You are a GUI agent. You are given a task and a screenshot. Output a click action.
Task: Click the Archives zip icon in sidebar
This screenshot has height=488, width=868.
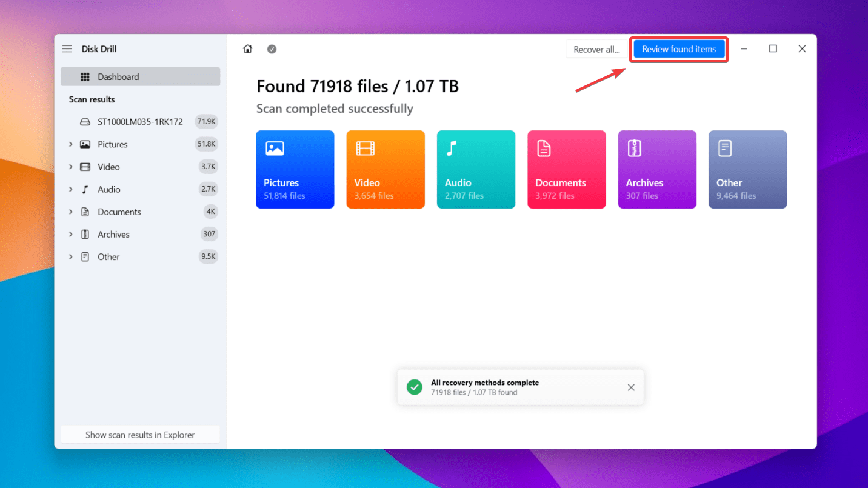click(85, 234)
